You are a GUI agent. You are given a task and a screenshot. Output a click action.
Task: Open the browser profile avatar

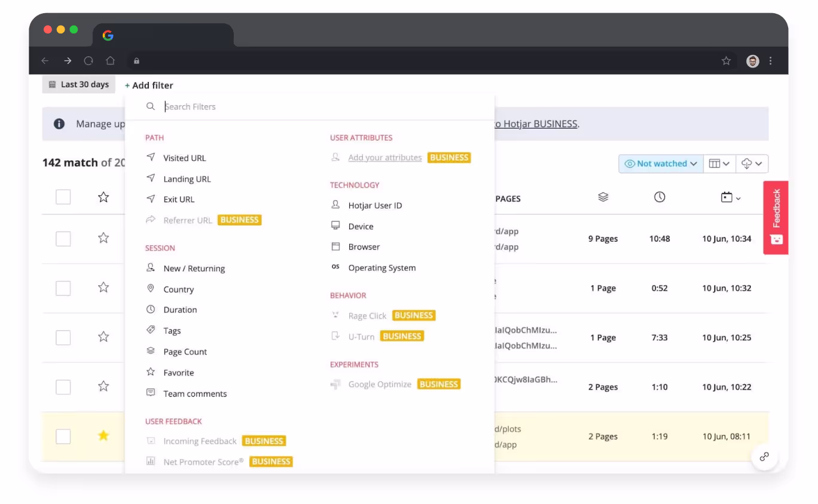[753, 61]
